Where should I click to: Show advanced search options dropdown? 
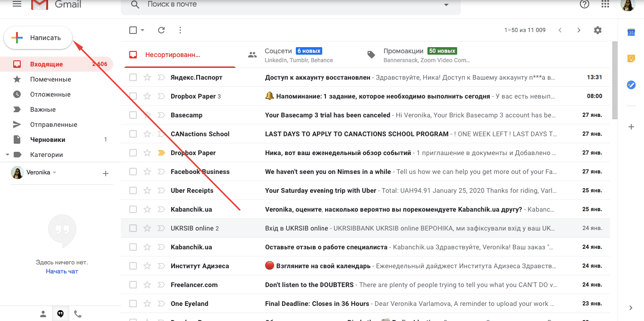(x=446, y=5)
